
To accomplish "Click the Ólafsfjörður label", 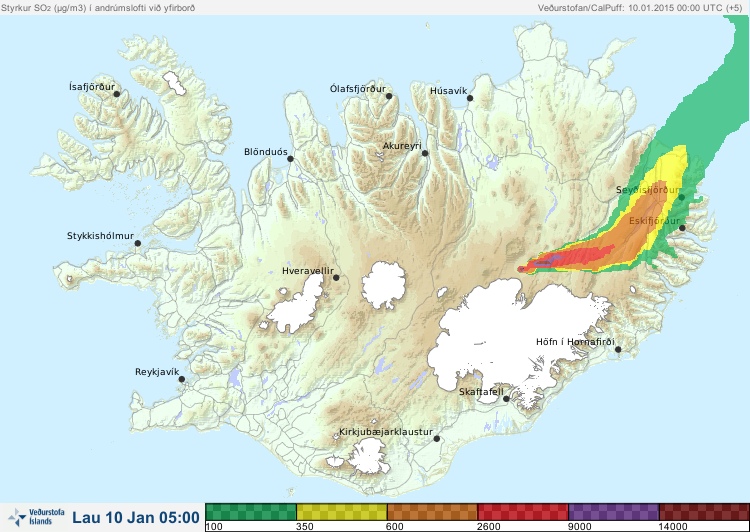I will coord(358,89).
